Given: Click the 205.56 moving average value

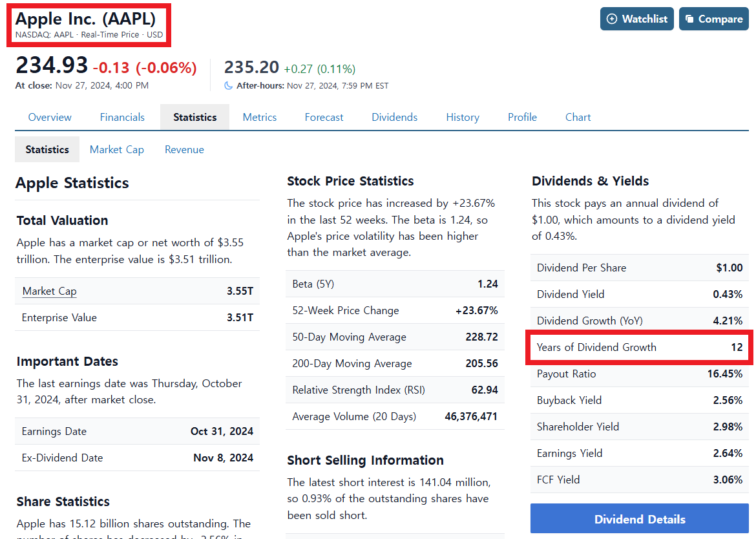Looking at the screenshot, I should [481, 363].
